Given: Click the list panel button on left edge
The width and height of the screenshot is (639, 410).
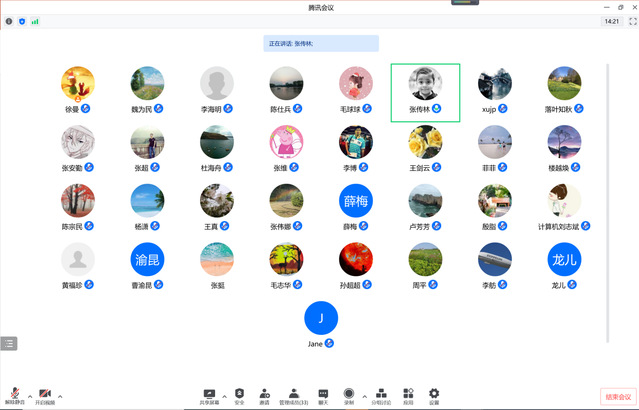Looking at the screenshot, I should pyautogui.click(x=9, y=343).
